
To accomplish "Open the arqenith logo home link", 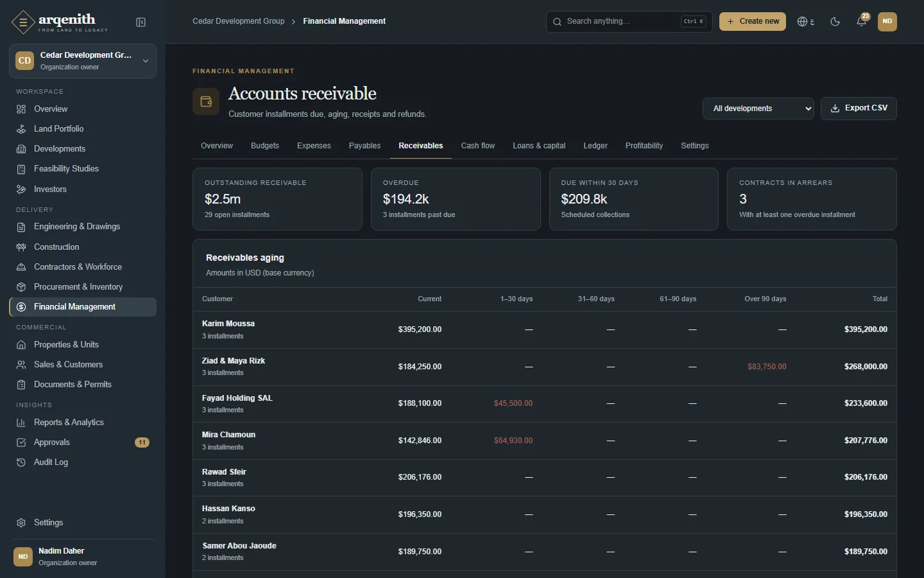I will click(60, 22).
